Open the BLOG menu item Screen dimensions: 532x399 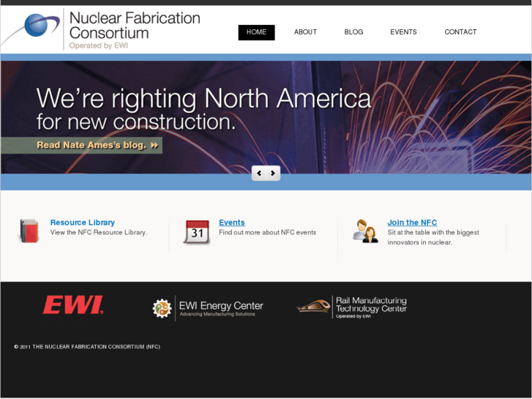pos(353,32)
